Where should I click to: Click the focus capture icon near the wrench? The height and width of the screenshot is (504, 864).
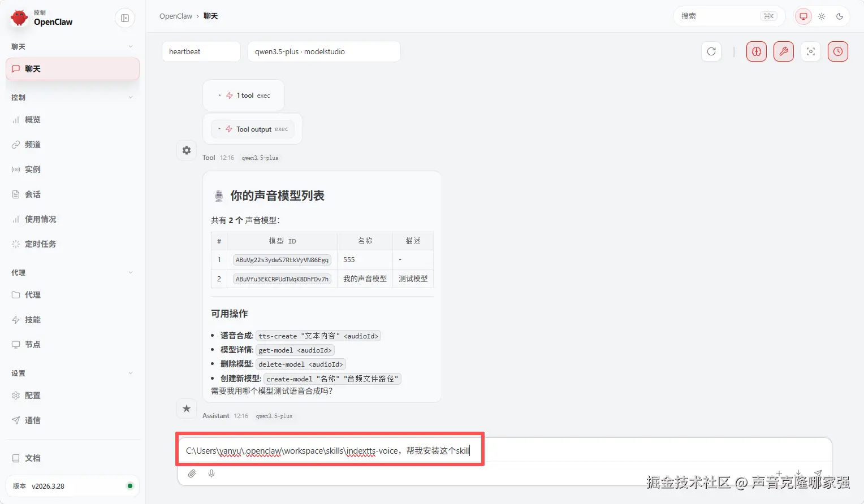click(810, 51)
